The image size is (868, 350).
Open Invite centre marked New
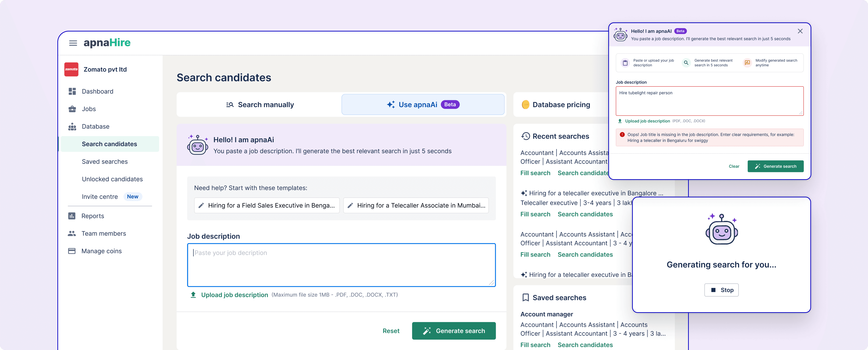pos(100,197)
